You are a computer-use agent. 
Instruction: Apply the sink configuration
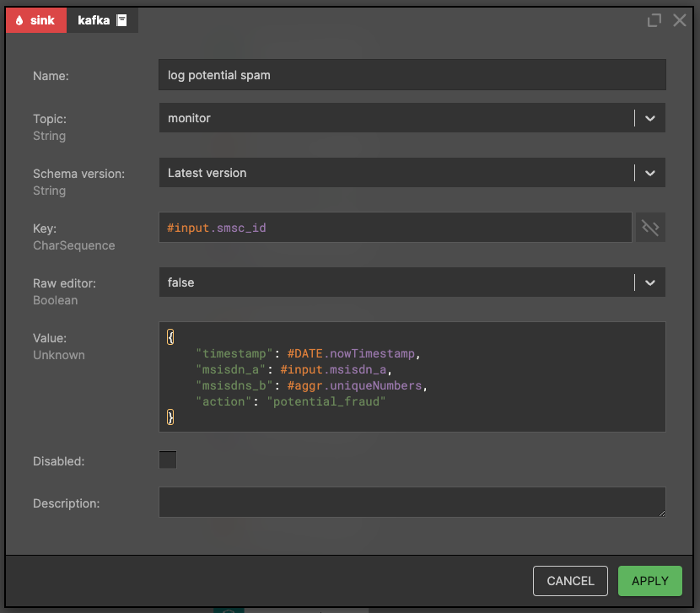coord(650,581)
